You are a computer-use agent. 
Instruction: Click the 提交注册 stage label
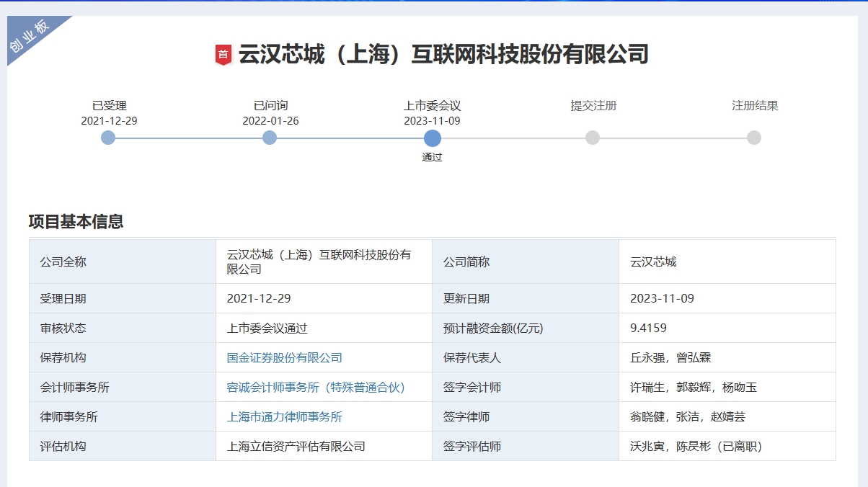(x=593, y=105)
